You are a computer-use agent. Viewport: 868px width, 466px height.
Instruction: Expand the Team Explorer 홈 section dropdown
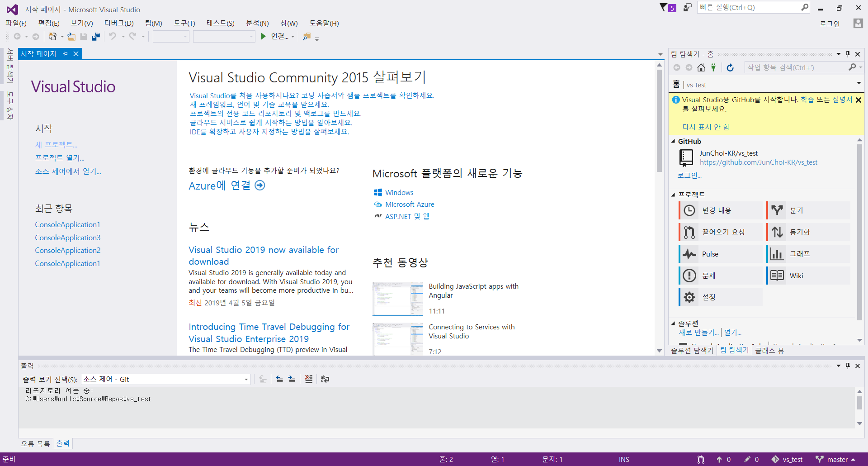pyautogui.click(x=859, y=83)
